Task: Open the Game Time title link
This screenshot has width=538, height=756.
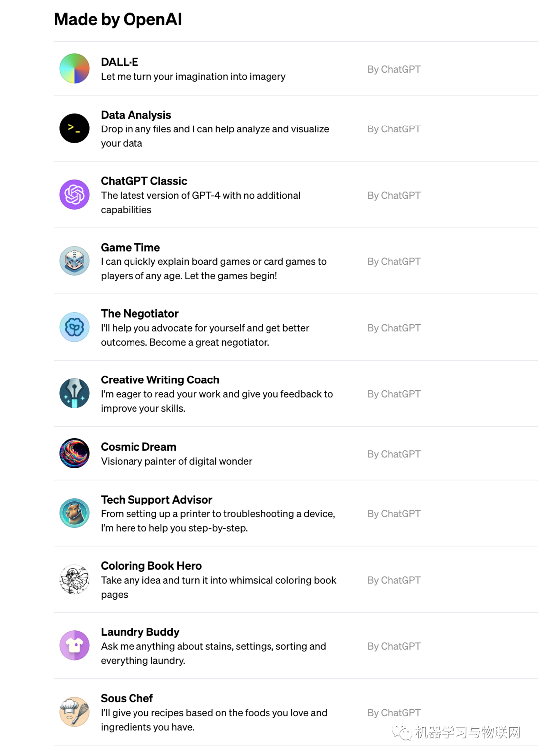Action: click(x=131, y=248)
